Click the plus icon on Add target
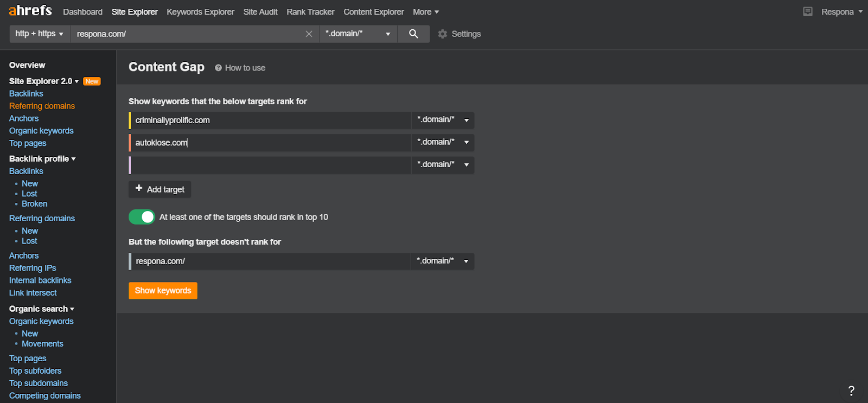This screenshot has width=868, height=403. [x=139, y=188]
